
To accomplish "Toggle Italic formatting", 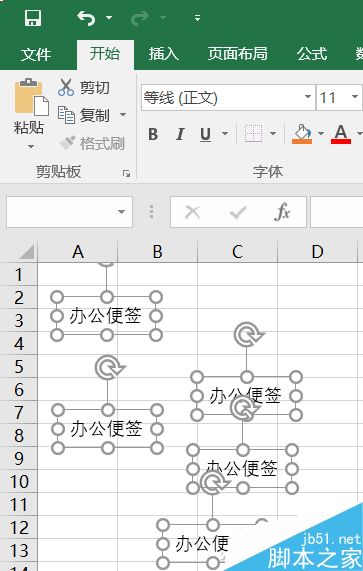I will pos(180,134).
